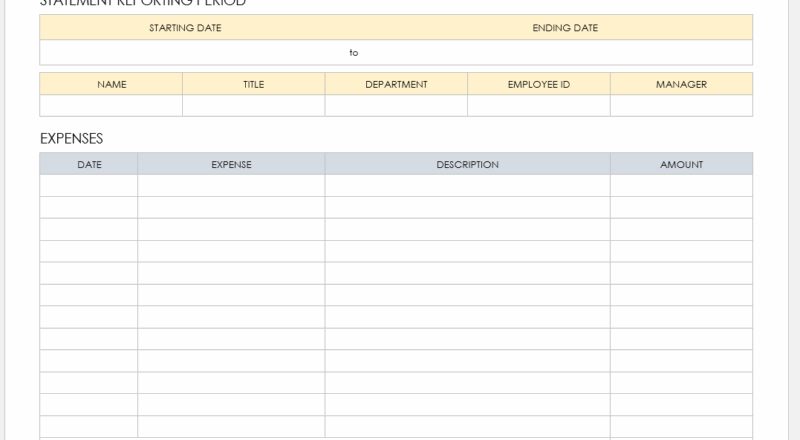800x440 pixels.
Task: Click the EXPENSES section heading
Action: pyautogui.click(x=71, y=139)
